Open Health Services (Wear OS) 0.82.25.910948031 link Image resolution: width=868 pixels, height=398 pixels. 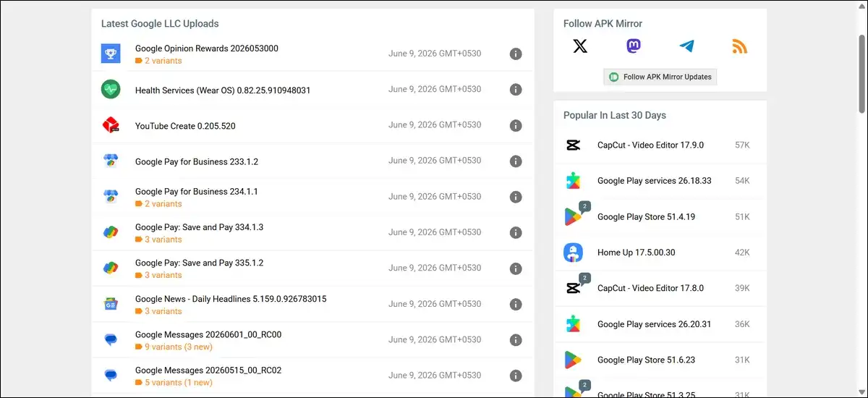[223, 90]
